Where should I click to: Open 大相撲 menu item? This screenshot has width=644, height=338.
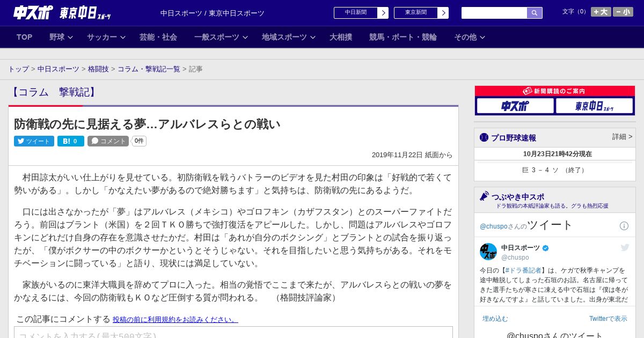341,37
